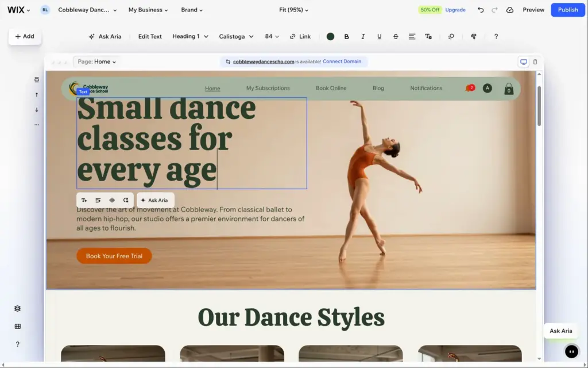Open section more options ellipsis

click(36, 125)
